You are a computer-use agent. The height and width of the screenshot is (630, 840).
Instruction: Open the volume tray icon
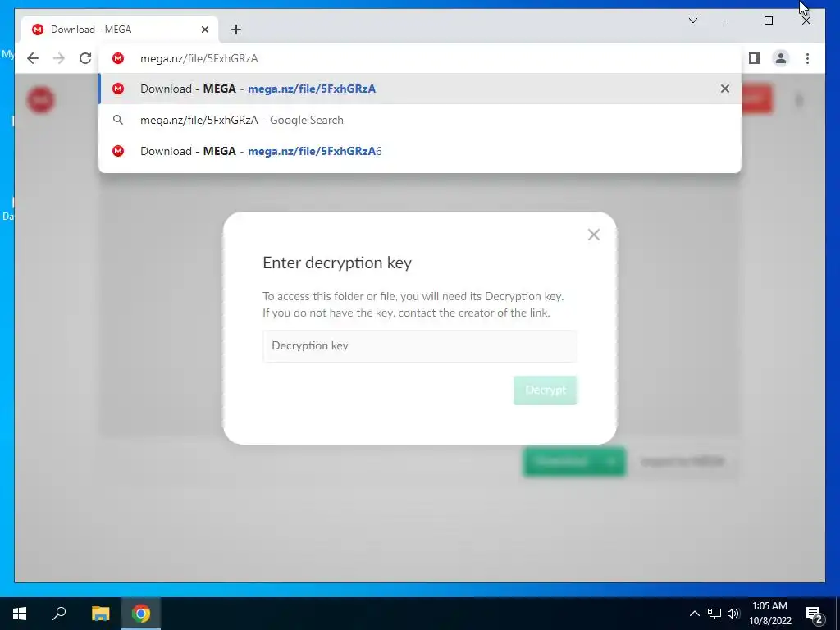[x=733, y=614]
